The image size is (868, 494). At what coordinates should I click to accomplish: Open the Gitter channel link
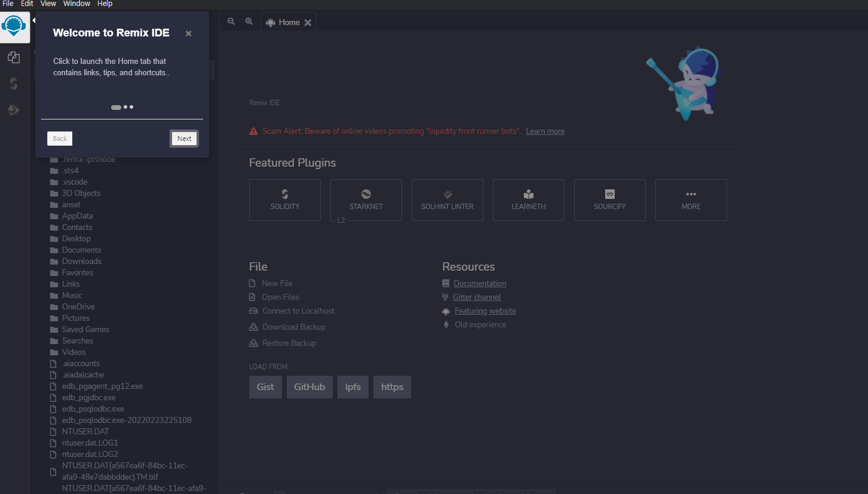(x=477, y=297)
